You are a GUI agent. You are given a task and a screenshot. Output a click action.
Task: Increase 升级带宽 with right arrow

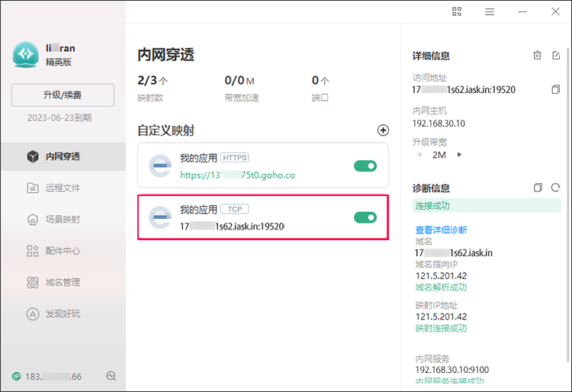coord(459,155)
